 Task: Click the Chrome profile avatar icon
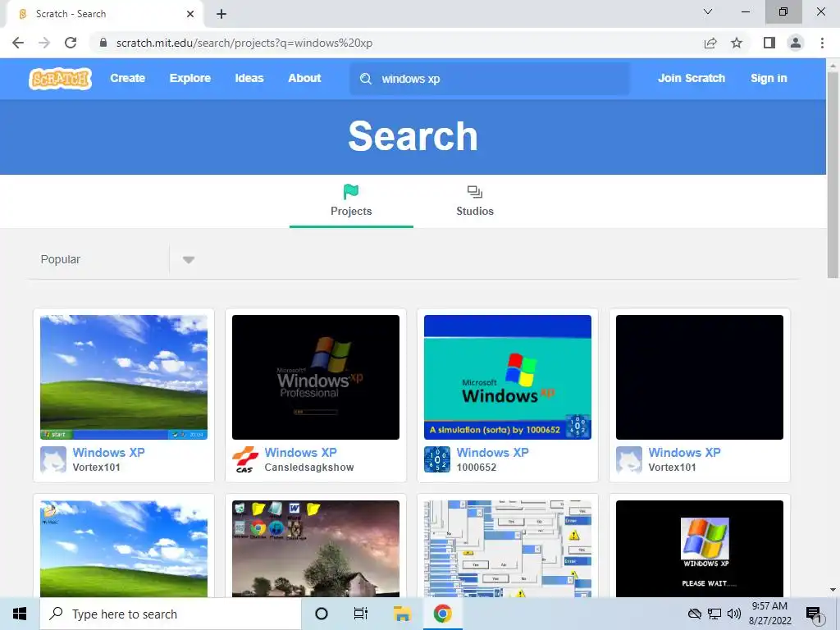[x=796, y=43]
